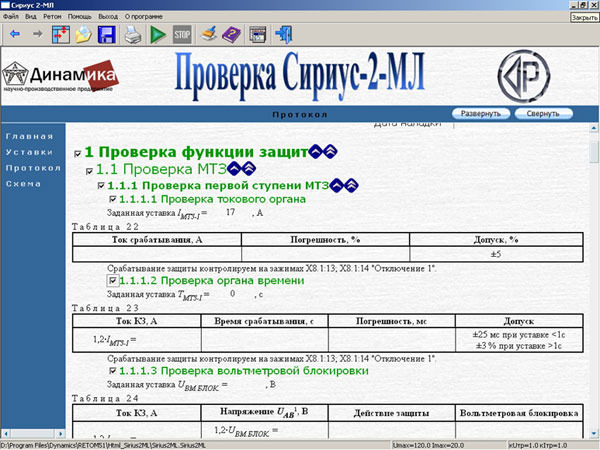Collapse section 1.1 Проверка МТЗ with arrow icon
The width and height of the screenshot is (600, 450).
(233, 170)
